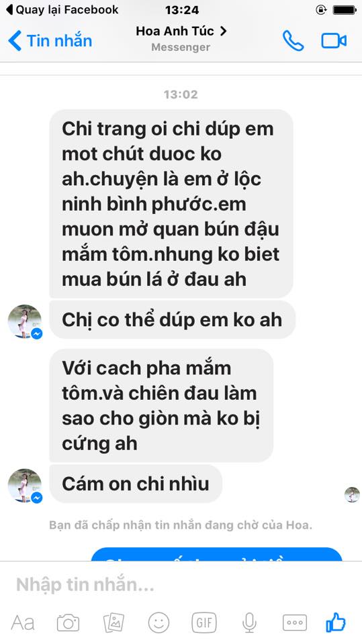Tap the microphone voice message icon
Screen dimensions: 362x644
click(x=249, y=623)
